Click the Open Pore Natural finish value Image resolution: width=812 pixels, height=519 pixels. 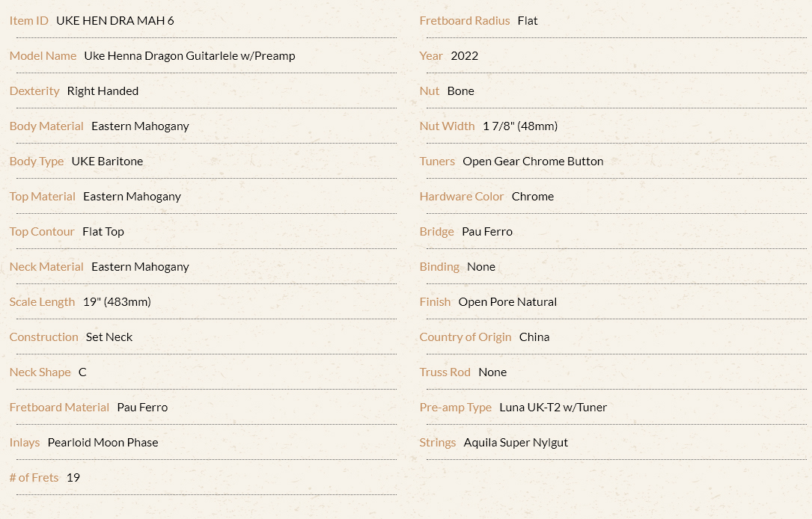coord(507,302)
